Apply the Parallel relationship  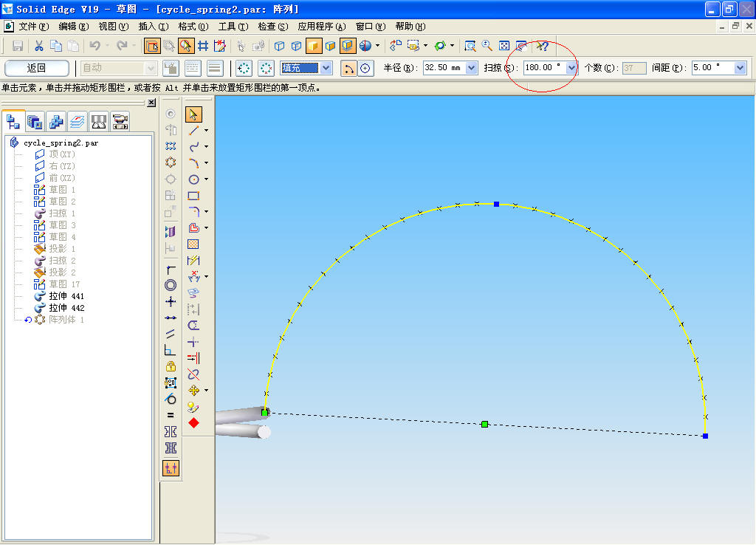click(x=171, y=334)
